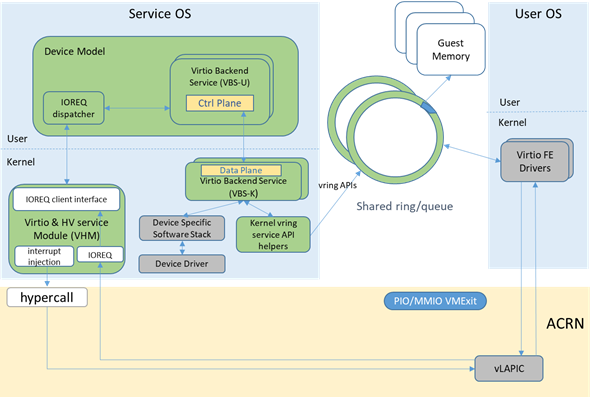Image resolution: width=607 pixels, height=397 pixels.
Task: Select the Shared ring/queue label
Action: [x=405, y=206]
